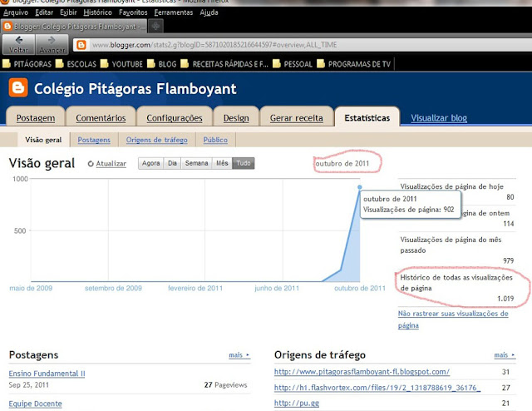Click the outubro 2011 chart data point
The image size is (532, 411).
coord(360,187)
